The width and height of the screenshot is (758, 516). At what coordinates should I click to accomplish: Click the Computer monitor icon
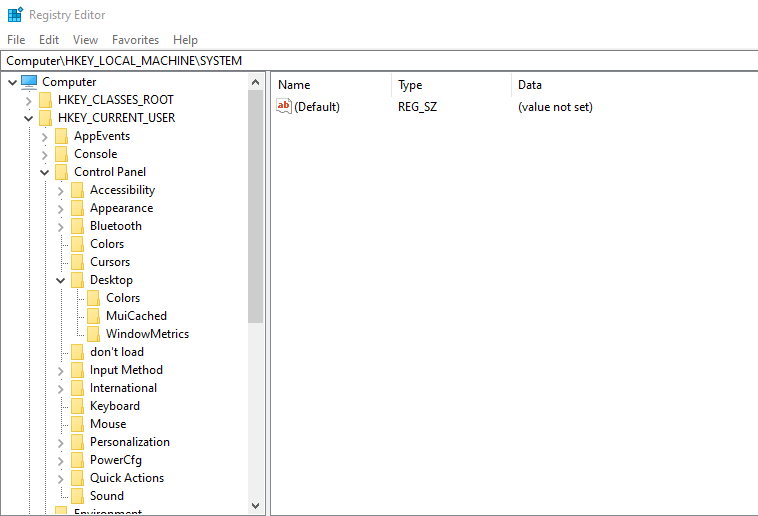pyautogui.click(x=29, y=82)
